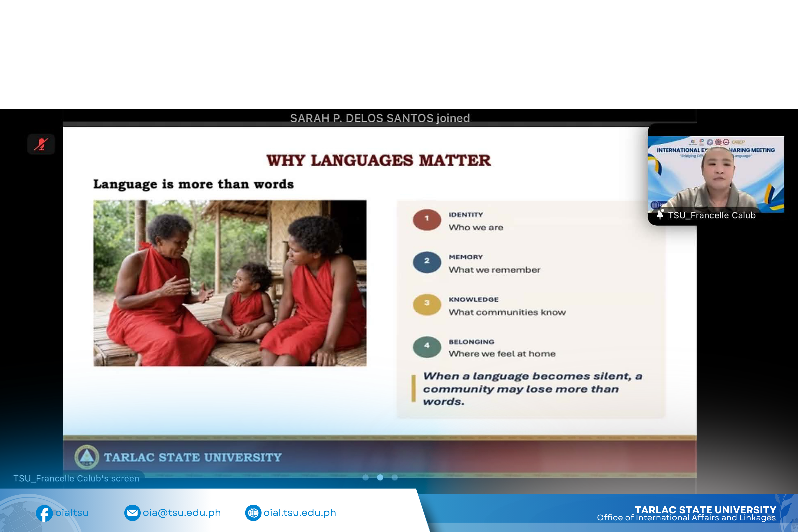Click the "When a language becomes silent" quote

click(x=533, y=389)
